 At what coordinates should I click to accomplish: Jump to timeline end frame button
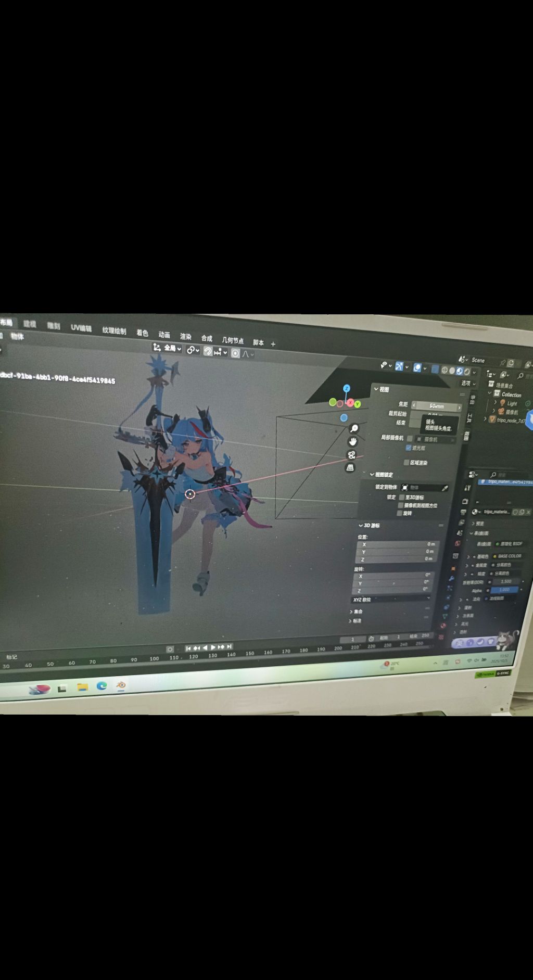(229, 646)
